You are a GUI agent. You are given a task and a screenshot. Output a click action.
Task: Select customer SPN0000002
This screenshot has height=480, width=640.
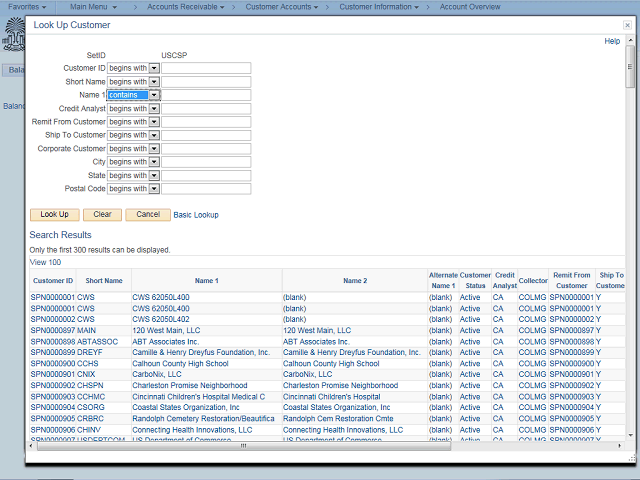tap(53, 319)
